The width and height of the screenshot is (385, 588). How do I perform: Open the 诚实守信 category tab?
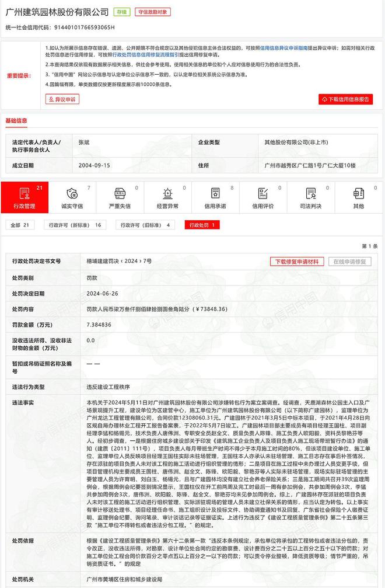pyautogui.click(x=72, y=197)
